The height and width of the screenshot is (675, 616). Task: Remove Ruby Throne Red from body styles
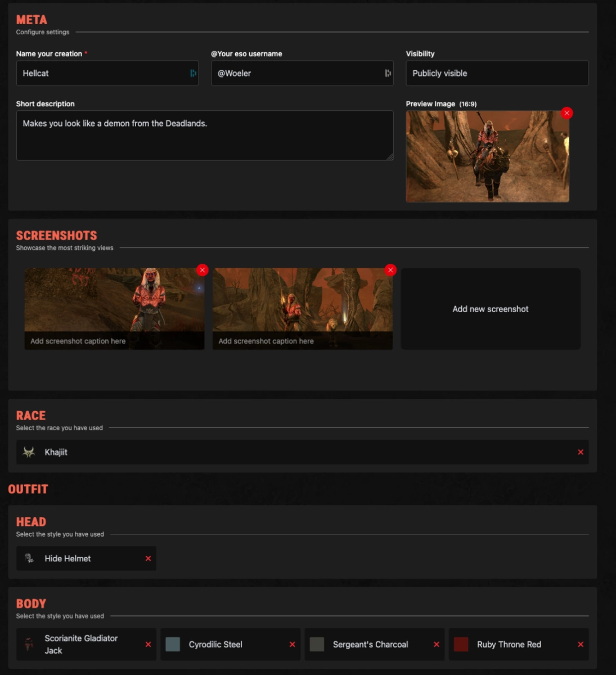[581, 644]
